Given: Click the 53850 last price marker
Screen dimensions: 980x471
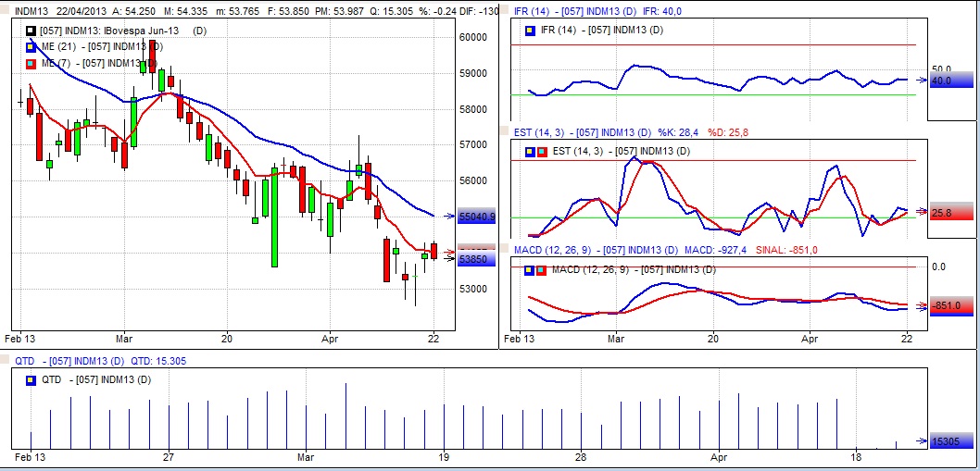Looking at the screenshot, I should point(477,260).
